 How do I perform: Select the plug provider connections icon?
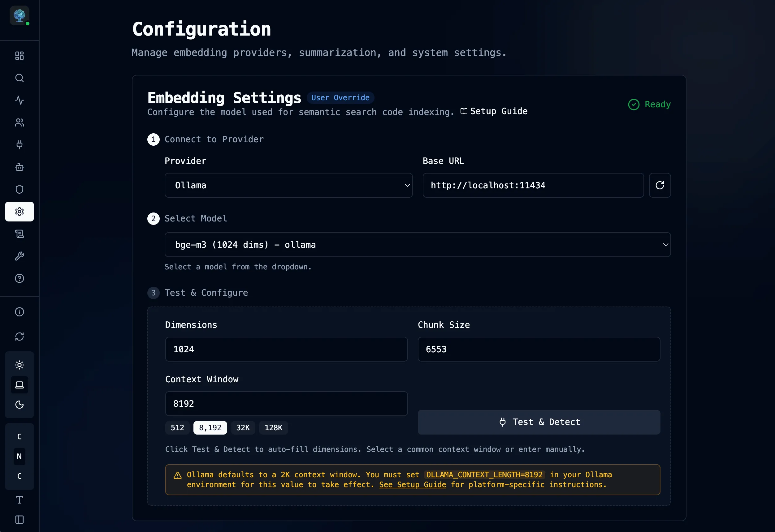tap(19, 145)
